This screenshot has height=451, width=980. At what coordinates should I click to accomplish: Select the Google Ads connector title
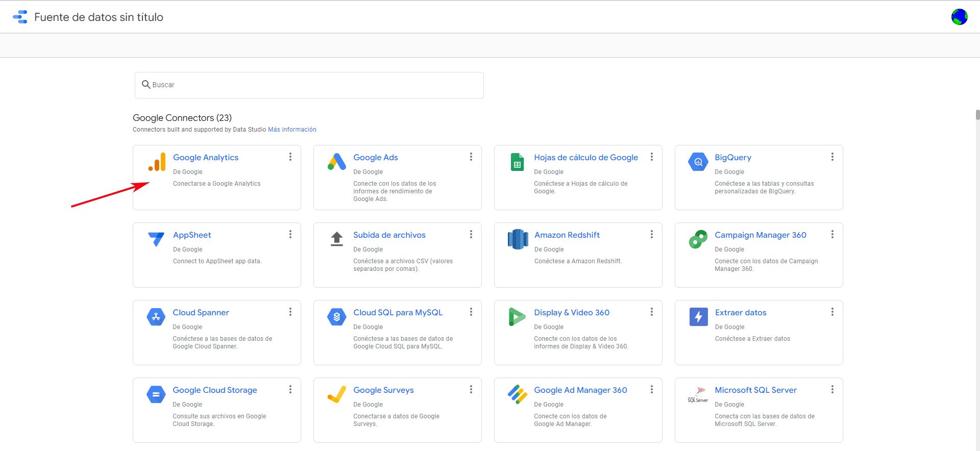click(x=376, y=158)
